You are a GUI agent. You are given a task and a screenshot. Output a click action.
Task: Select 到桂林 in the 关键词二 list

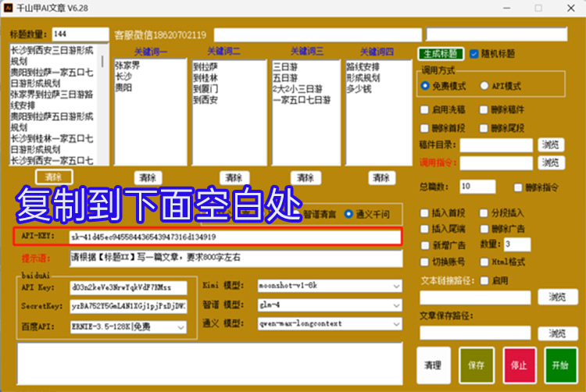[x=205, y=77]
